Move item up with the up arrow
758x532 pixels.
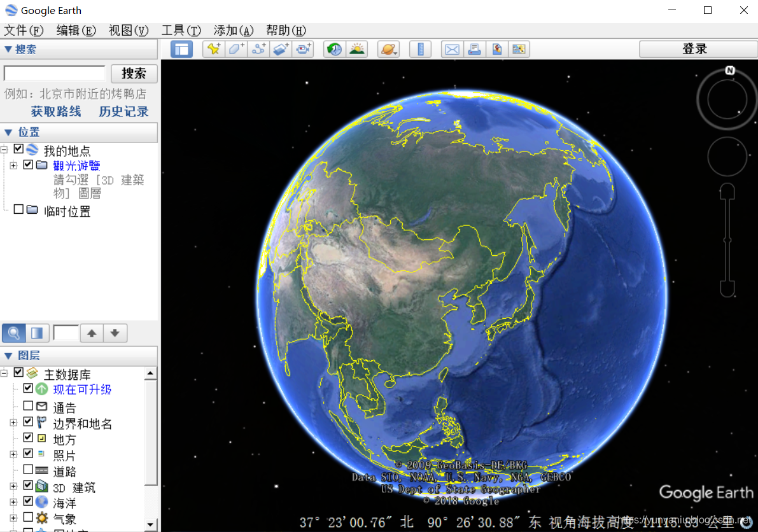click(x=92, y=333)
